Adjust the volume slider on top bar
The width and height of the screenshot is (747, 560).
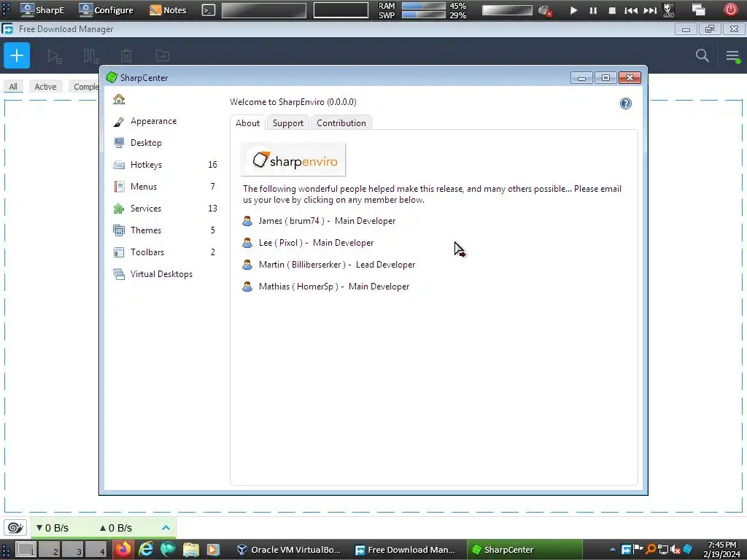(507, 10)
